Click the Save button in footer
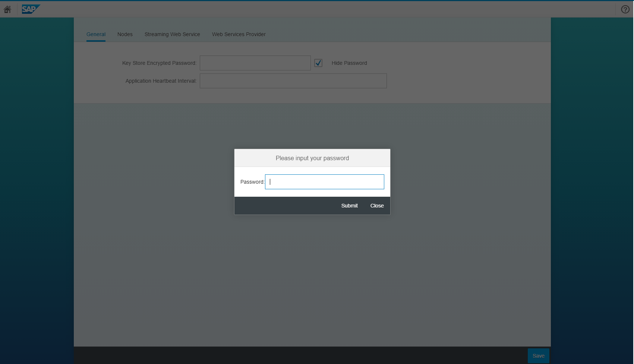 [538, 356]
